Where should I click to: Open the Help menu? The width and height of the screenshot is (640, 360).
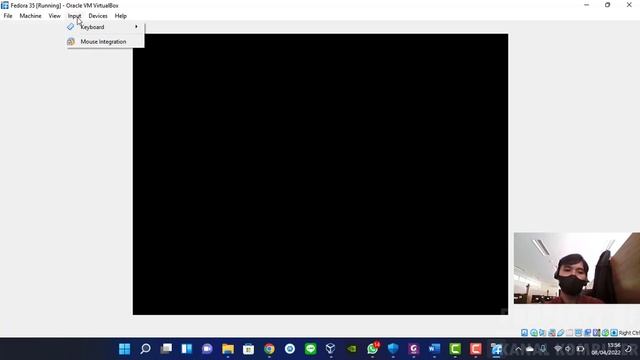point(120,16)
